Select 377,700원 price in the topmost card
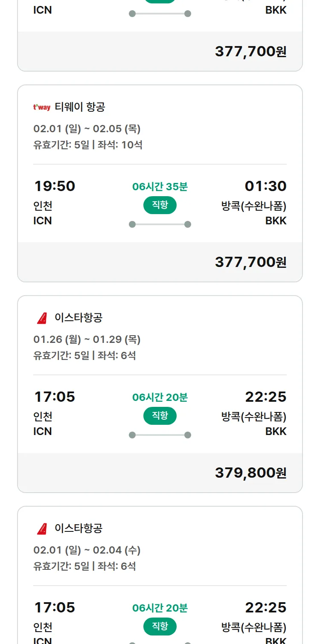The height and width of the screenshot is (644, 320). tap(250, 51)
